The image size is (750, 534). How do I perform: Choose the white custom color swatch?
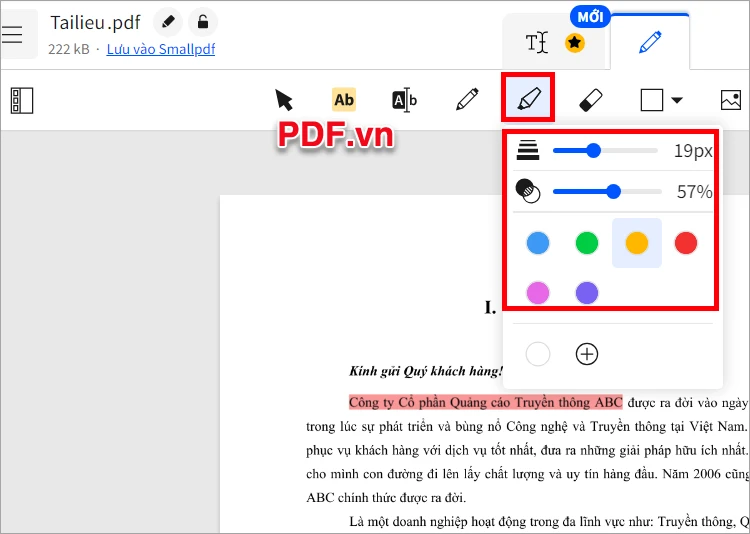pyautogui.click(x=538, y=354)
